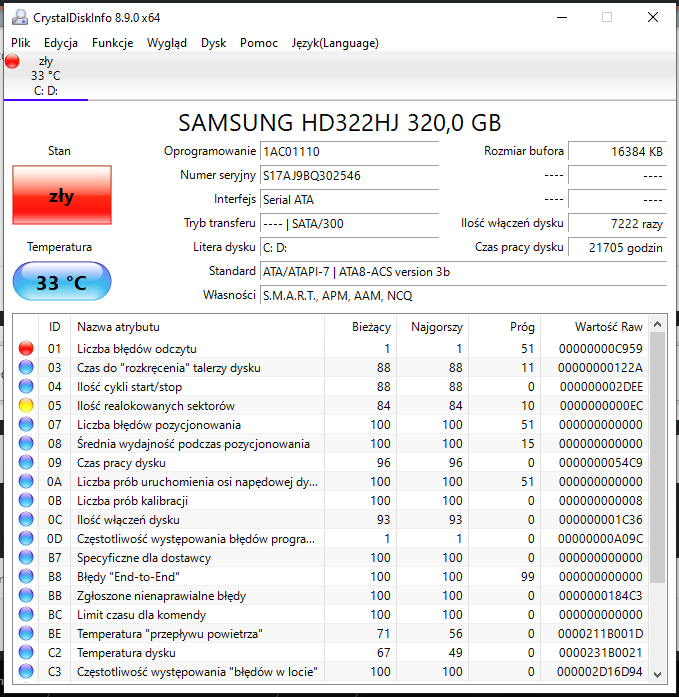Click the blue status icon for attribute BE
Viewport: 679px width, 697px height.
coord(26,633)
